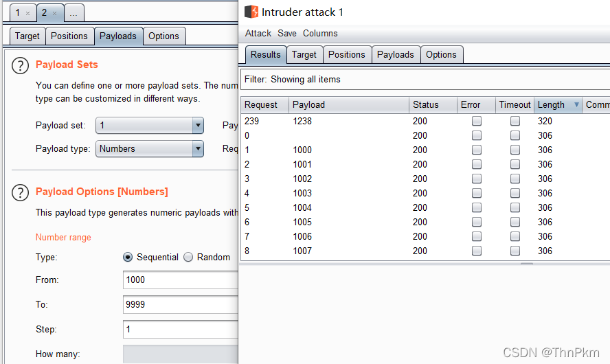Sort results by Request column header
Image resolution: width=610 pixels, height=364 pixels.
[264, 105]
